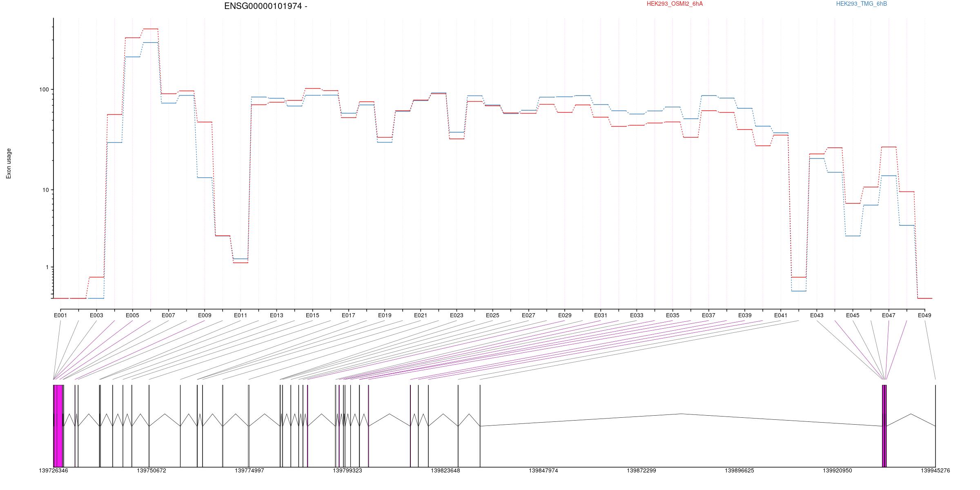The image size is (980, 490).
Task: Select exon label E025
Action: (492, 315)
